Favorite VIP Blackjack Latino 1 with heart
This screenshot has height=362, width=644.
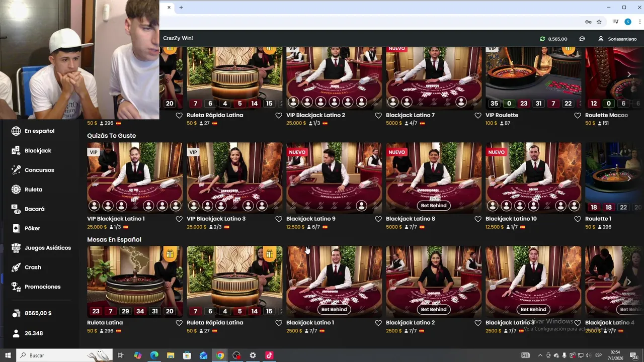point(179,219)
